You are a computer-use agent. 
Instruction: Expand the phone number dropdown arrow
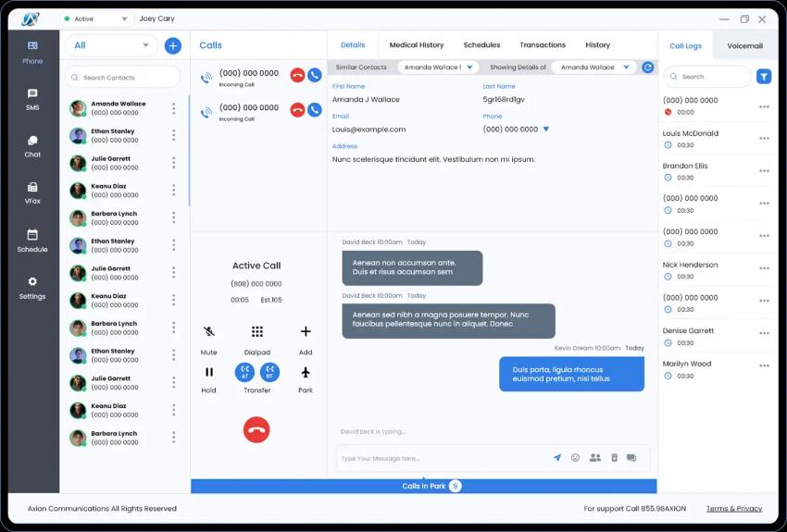[546, 130]
